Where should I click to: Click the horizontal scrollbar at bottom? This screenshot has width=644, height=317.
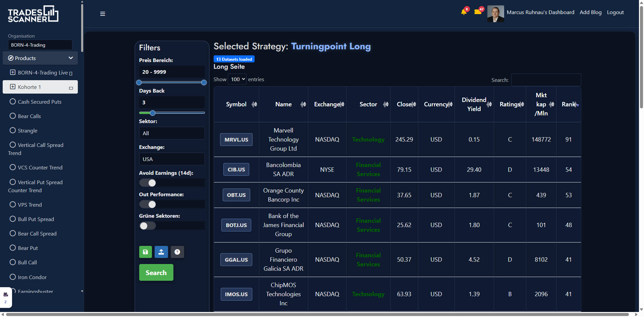[317, 315]
